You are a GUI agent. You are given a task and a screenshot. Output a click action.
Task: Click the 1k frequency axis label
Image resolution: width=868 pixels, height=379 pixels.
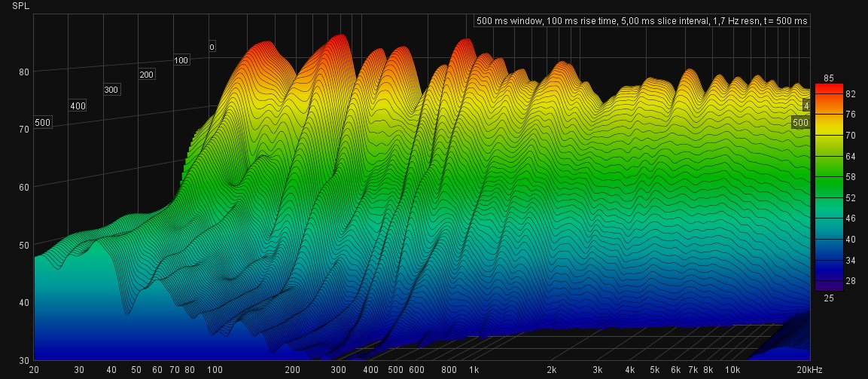coord(474,370)
